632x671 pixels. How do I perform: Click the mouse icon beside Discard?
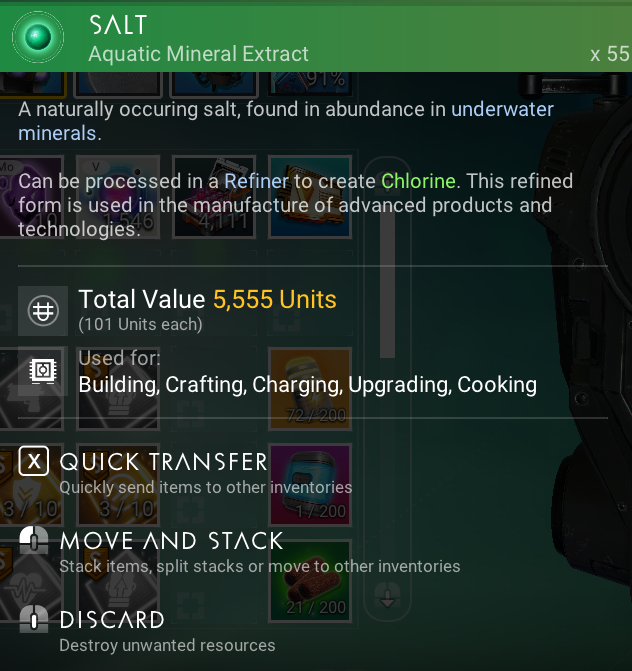34,619
